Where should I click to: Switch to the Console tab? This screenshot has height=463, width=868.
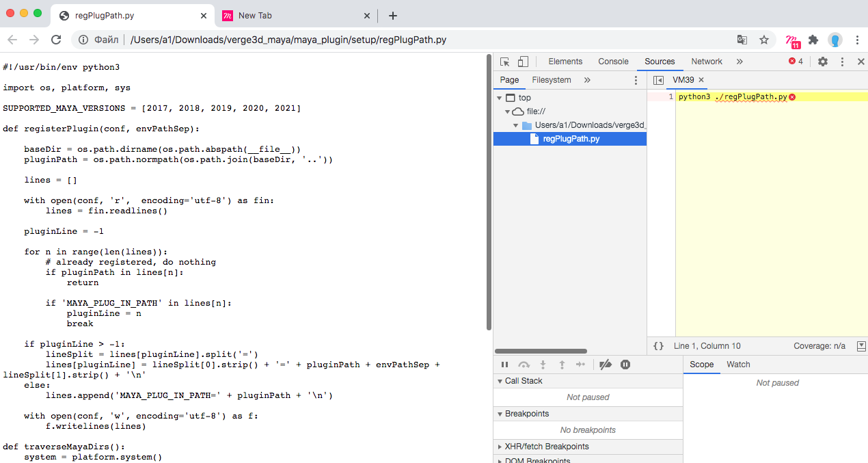[613, 62]
